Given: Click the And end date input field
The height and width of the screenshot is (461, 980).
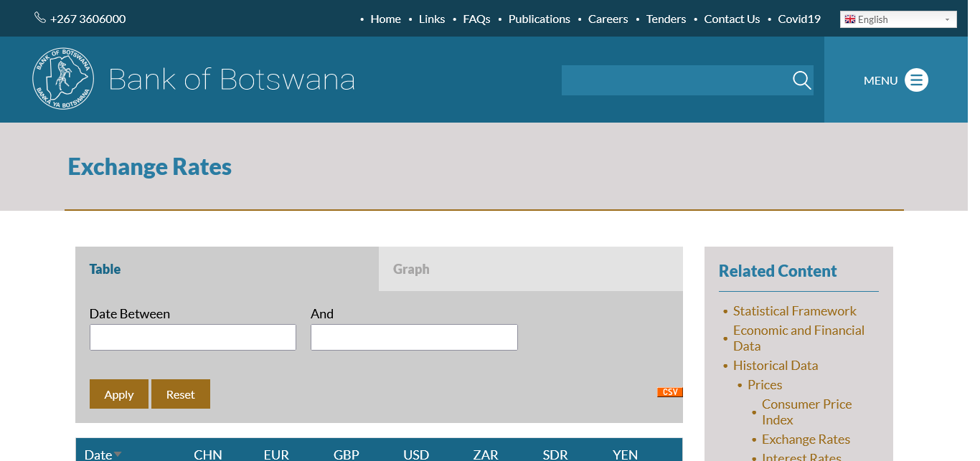Looking at the screenshot, I should pyautogui.click(x=414, y=338).
